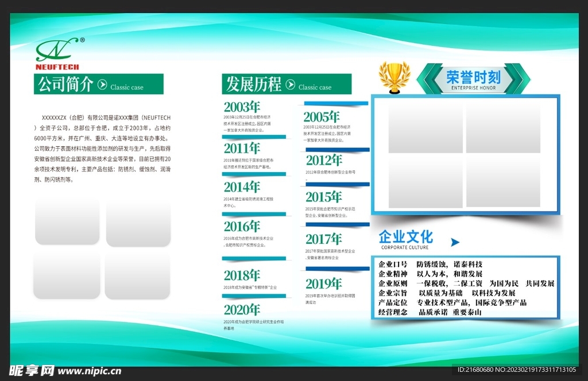
Task: Open the www.nipic.cn link
Action: pyautogui.click(x=89, y=371)
